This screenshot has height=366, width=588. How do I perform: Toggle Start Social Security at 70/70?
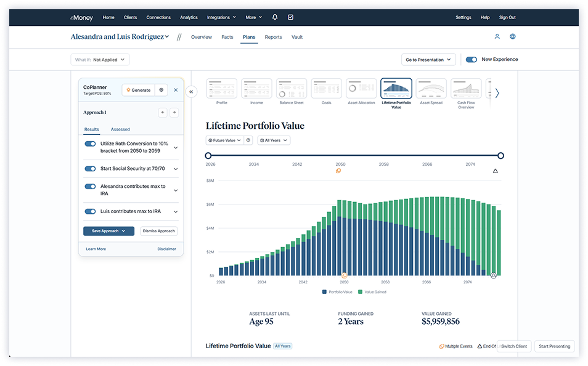90,169
